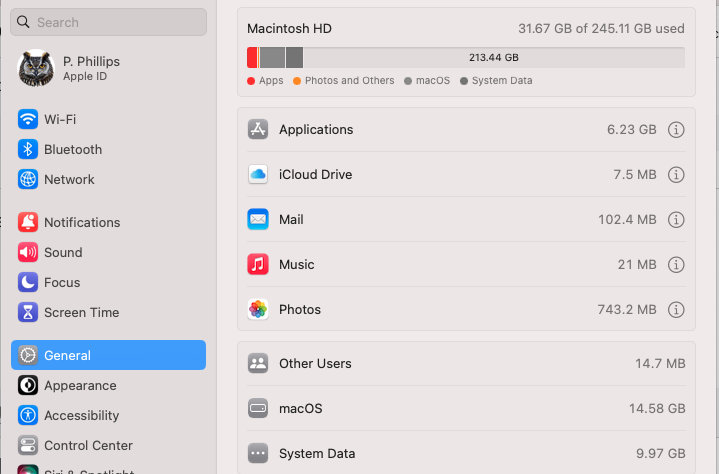Go to Notifications label
The height and width of the screenshot is (474, 719).
pyautogui.click(x=82, y=222)
